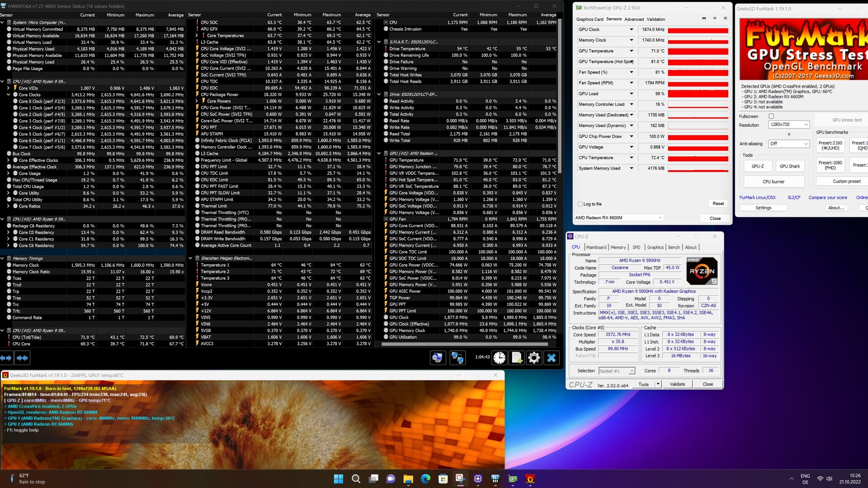Image resolution: width=868 pixels, height=488 pixels.
Task: Open CPU-Z Mainboard tab
Action: [x=596, y=247]
